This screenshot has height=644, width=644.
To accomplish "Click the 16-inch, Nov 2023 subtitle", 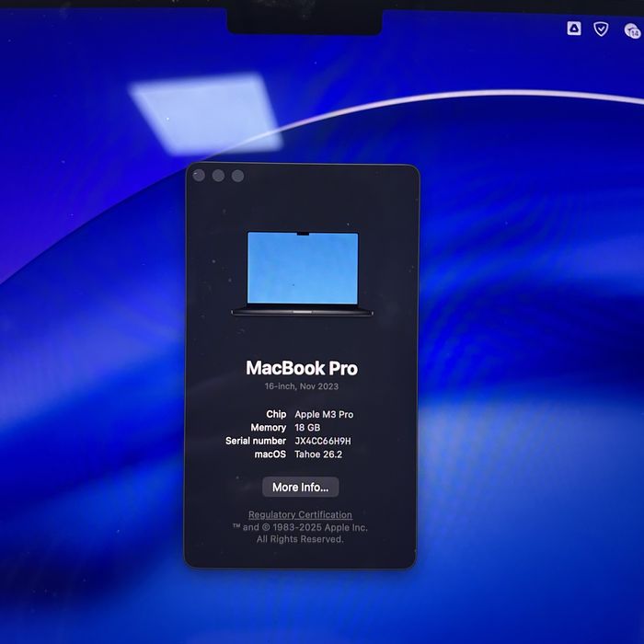I will tap(302, 386).
